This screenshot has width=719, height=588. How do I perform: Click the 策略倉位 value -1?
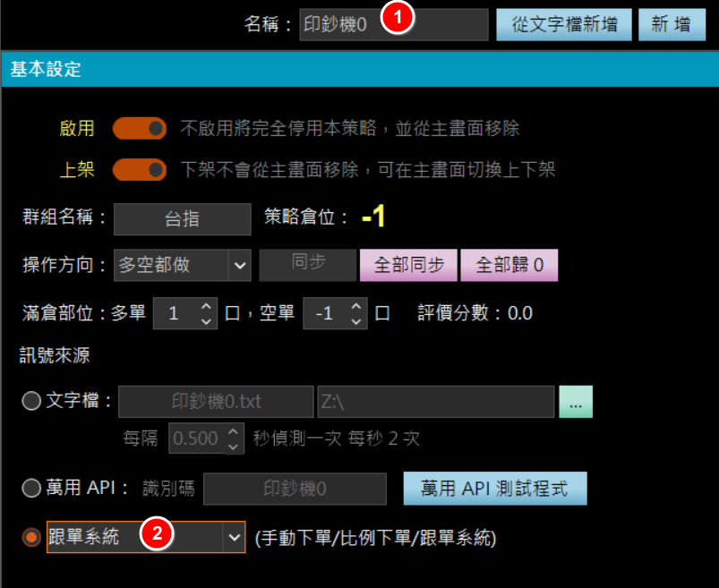(373, 217)
